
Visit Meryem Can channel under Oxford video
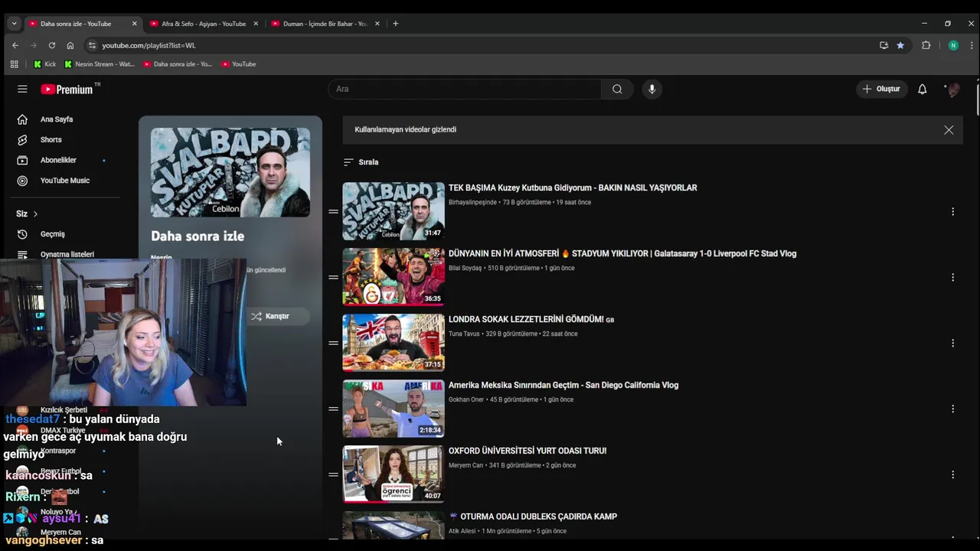click(x=465, y=466)
